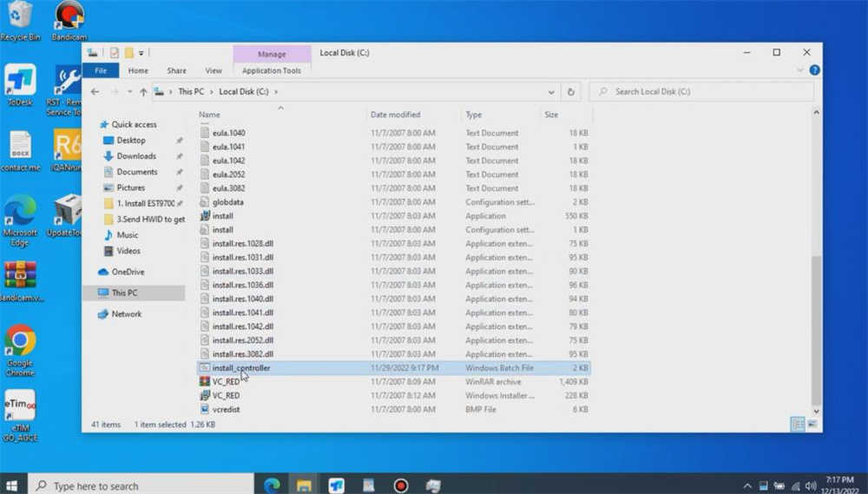
Task: Go up one folder level arrow
Action: tap(143, 92)
